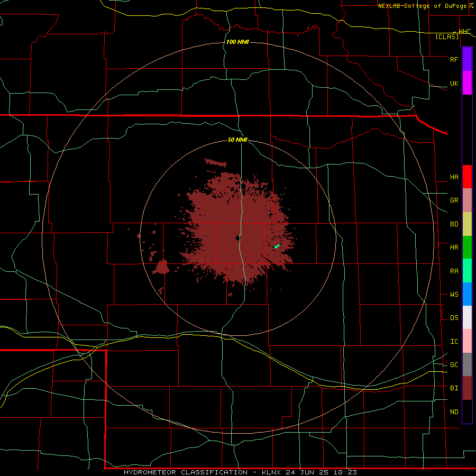Click the 'RF' legend label
The width and height of the screenshot is (476, 476).
pyautogui.click(x=454, y=59)
